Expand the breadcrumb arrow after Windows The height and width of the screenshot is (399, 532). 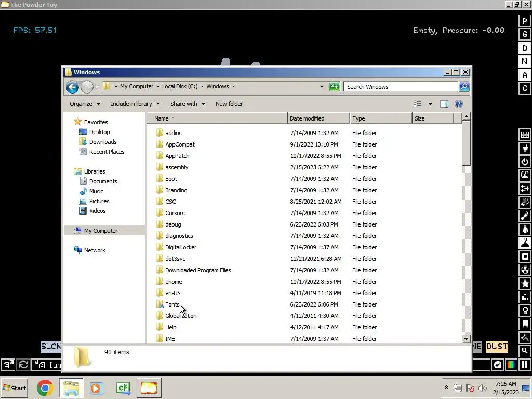tap(233, 87)
